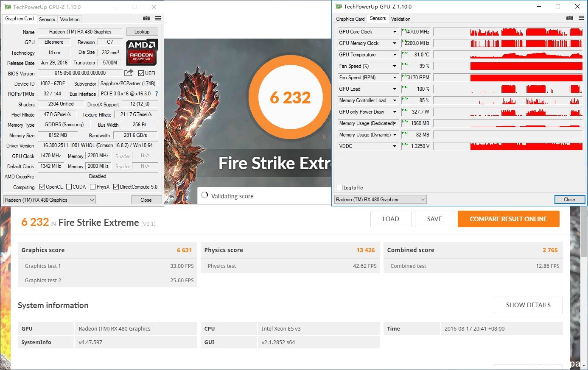
Task: Click the AMD Radeon Graphics logo
Action: pos(142,52)
